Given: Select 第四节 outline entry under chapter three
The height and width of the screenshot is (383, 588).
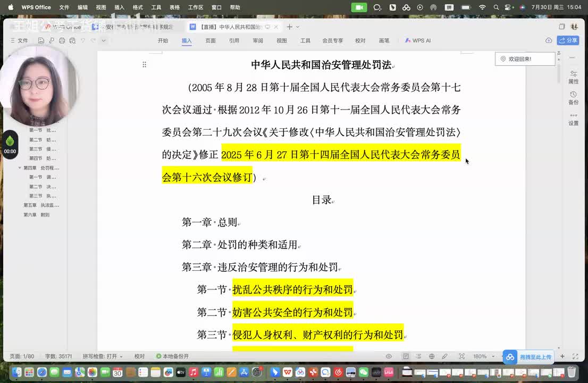Looking at the screenshot, I should 43,159.
